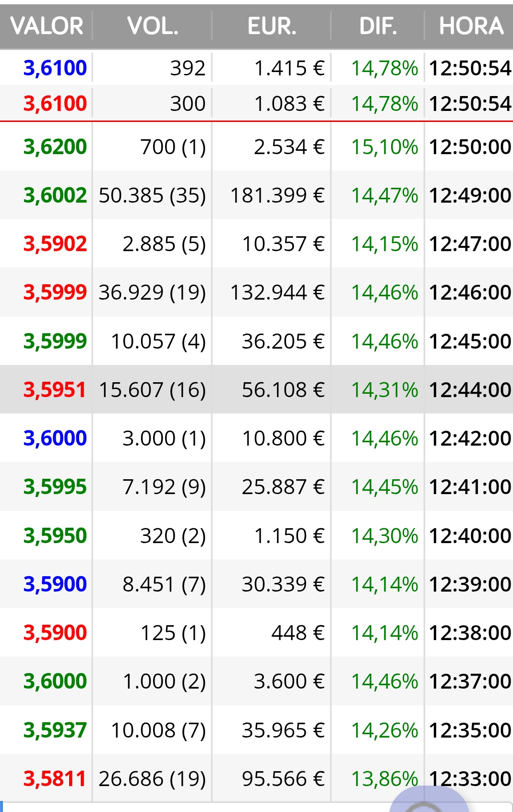This screenshot has height=812, width=513.
Task: Select the 3,5937 trade at 12:35:00
Action: pyautogui.click(x=256, y=730)
